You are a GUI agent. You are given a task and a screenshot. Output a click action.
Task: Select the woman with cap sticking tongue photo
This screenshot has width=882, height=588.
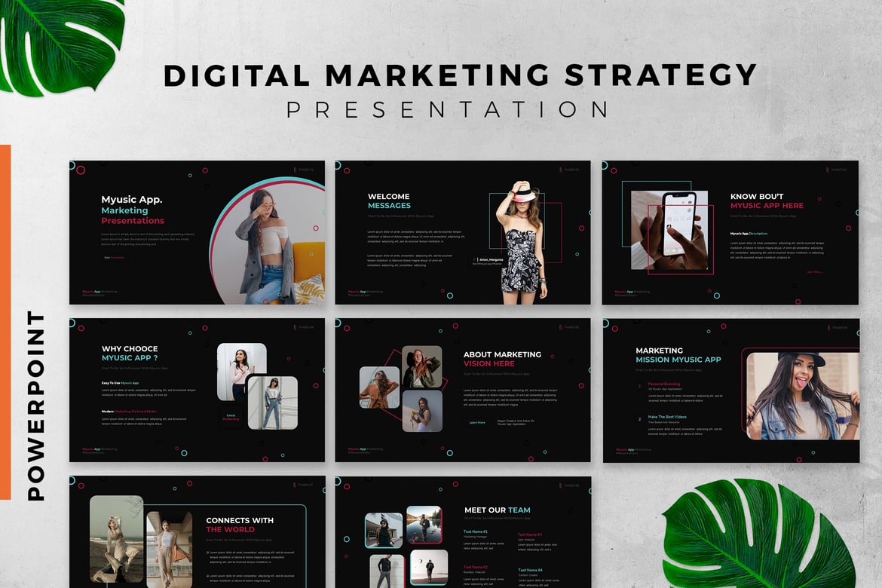click(803, 396)
